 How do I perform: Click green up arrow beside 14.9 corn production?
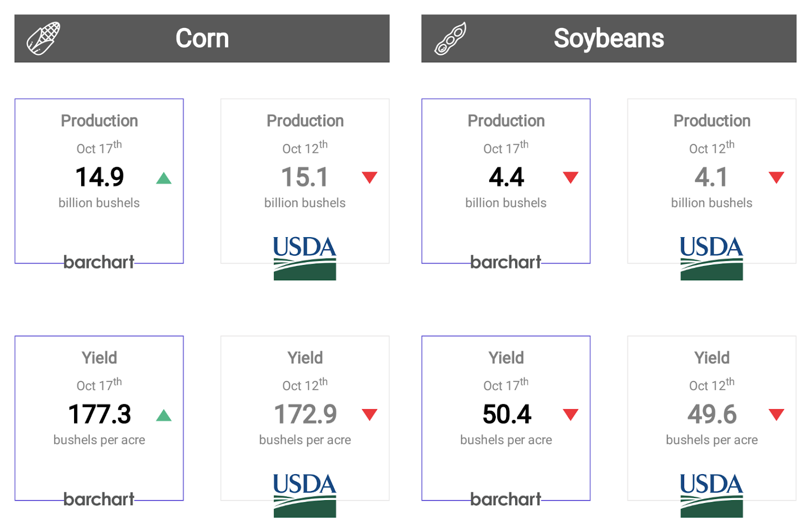[x=163, y=178]
